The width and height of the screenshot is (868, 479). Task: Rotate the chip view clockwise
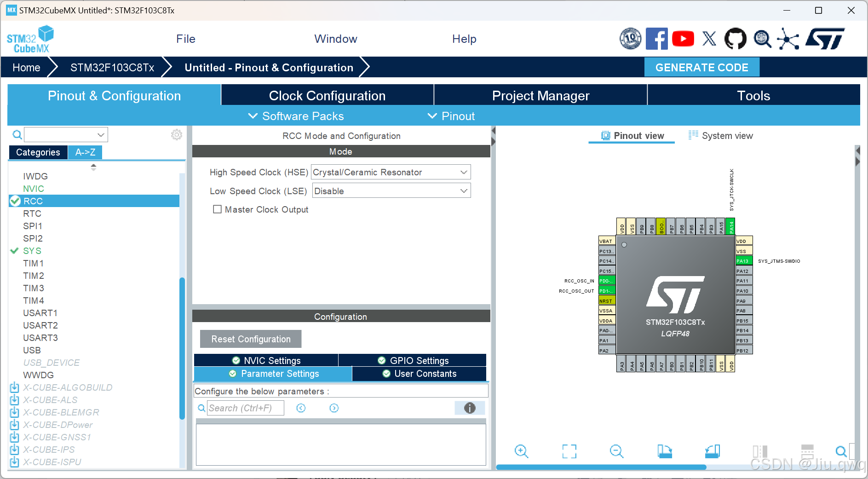click(664, 451)
